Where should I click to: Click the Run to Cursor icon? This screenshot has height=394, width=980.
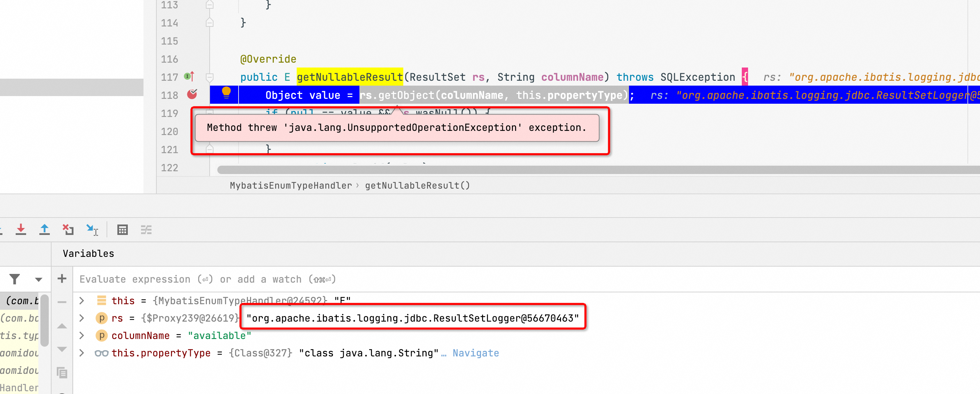click(92, 229)
